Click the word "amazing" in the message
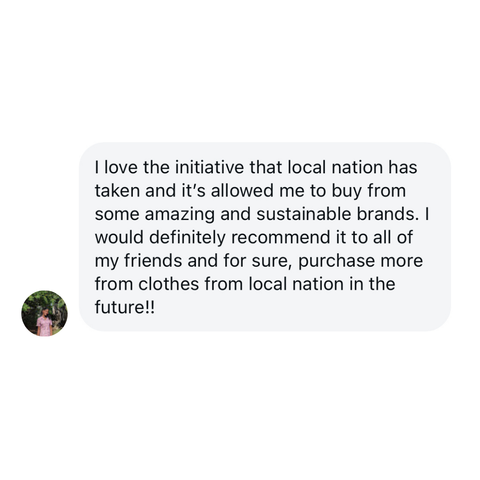480x480 pixels. pyautogui.click(x=180, y=215)
